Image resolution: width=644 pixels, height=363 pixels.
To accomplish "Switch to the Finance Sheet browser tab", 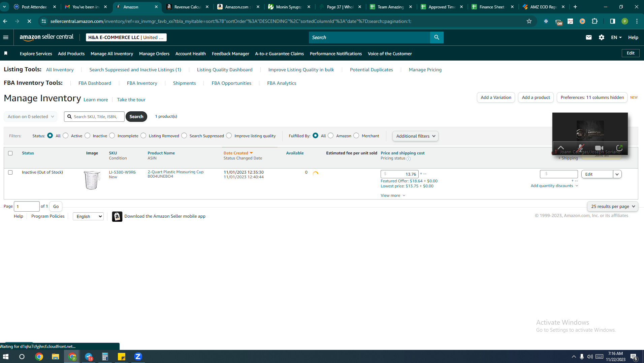I will point(492,7).
